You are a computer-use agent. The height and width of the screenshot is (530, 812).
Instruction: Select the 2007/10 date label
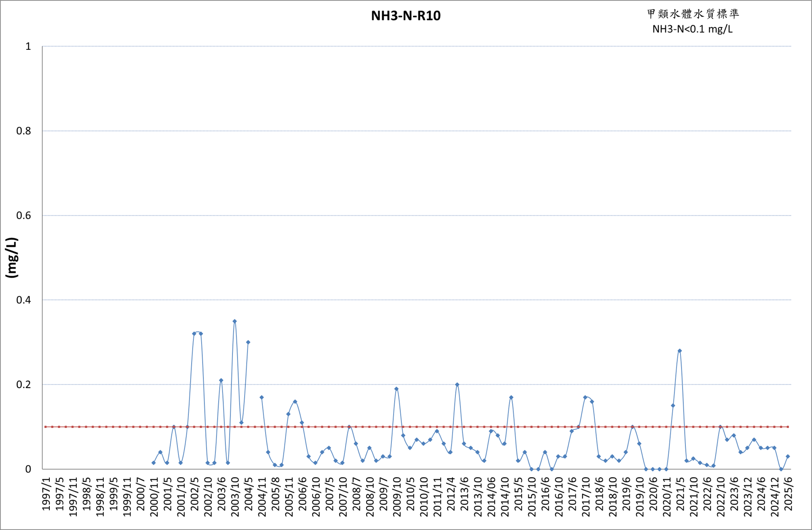(342, 497)
